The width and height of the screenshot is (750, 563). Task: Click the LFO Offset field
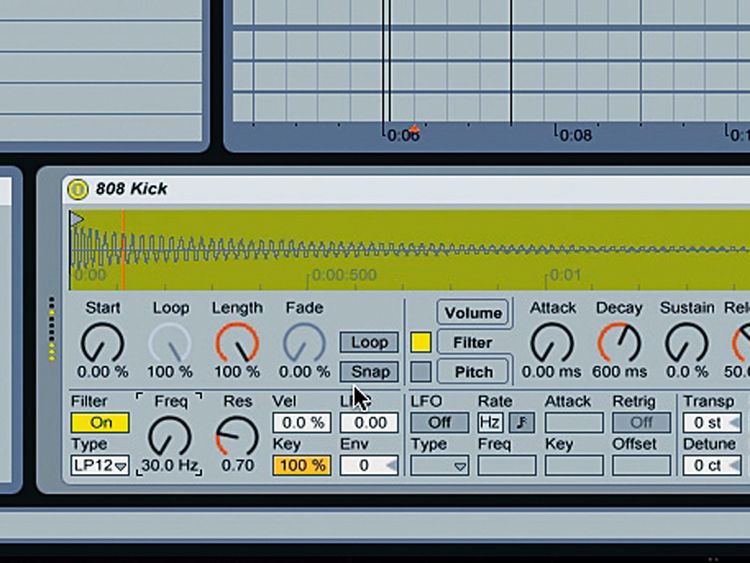point(641,465)
